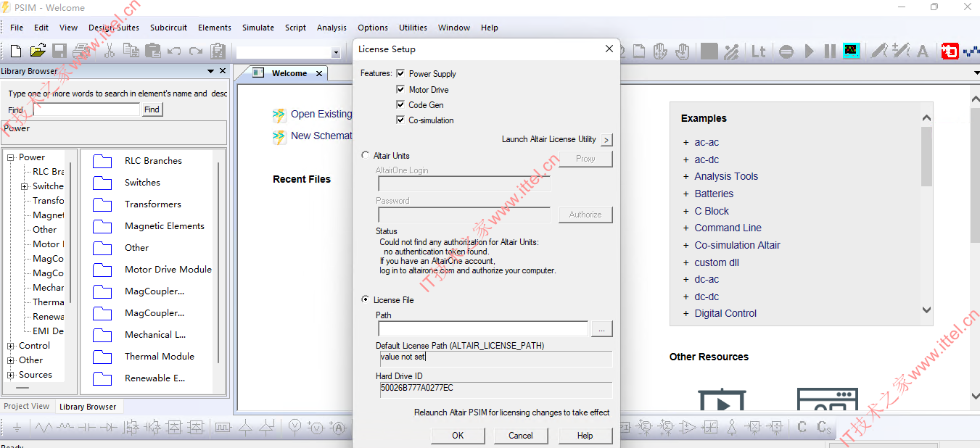Click the Lt toolbar icon

(x=758, y=51)
